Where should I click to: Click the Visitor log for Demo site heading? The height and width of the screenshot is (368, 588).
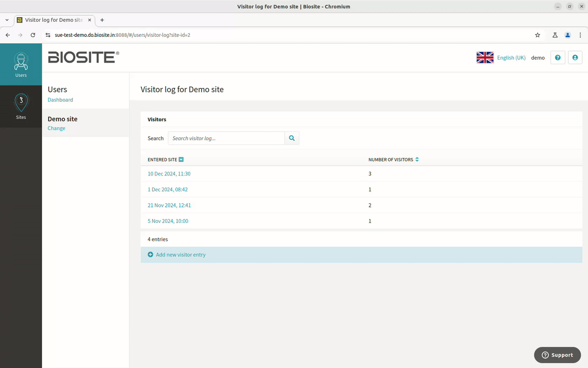182,90
